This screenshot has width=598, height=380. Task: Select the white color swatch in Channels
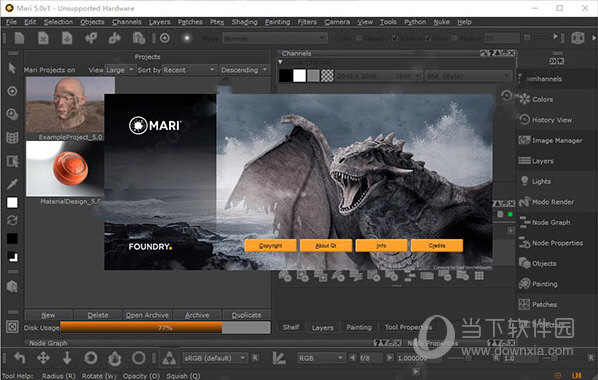[299, 76]
